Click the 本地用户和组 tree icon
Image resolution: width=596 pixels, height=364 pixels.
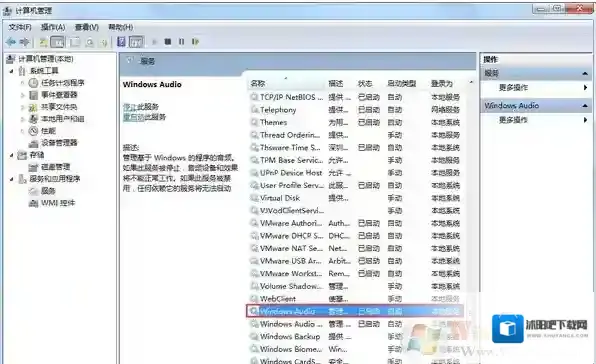(x=33, y=119)
